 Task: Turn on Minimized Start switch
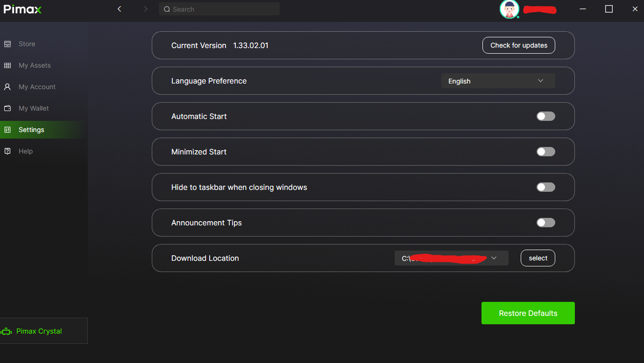tap(545, 152)
